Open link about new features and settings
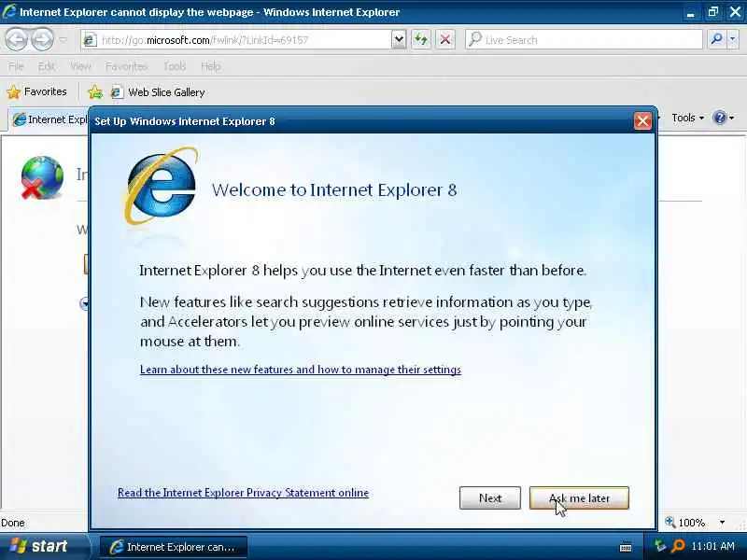 pyautogui.click(x=301, y=370)
